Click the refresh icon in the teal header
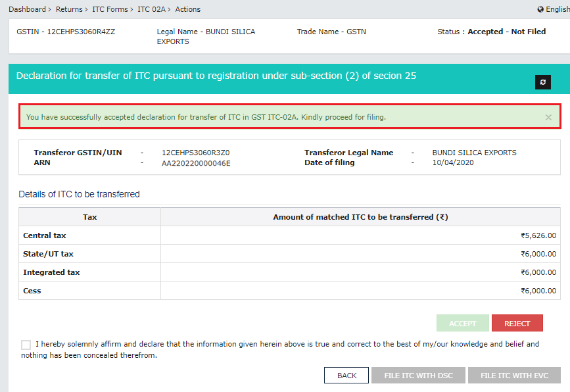570x392 pixels. (543, 82)
